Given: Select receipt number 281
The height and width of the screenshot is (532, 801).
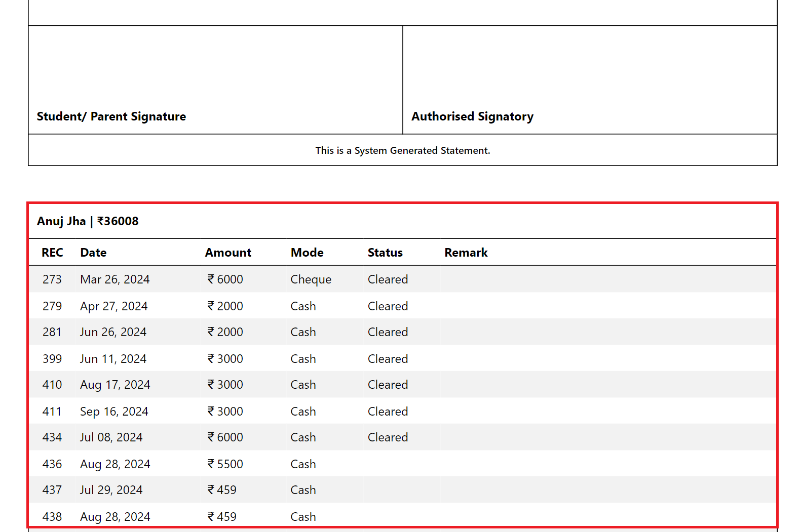Looking at the screenshot, I should click(52, 332).
